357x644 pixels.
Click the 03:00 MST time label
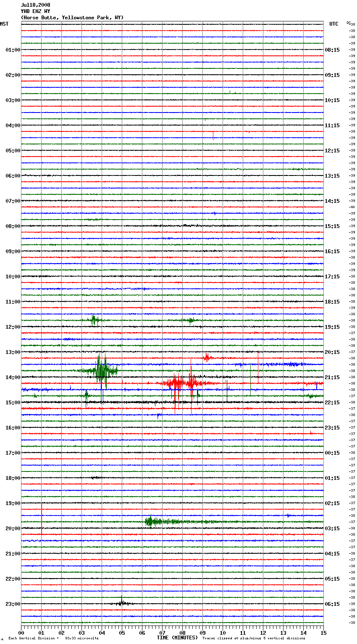pyautogui.click(x=13, y=100)
